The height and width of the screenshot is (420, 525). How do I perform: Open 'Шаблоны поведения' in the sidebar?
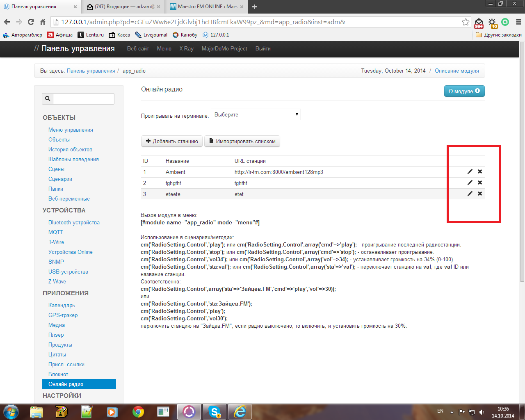tap(73, 159)
